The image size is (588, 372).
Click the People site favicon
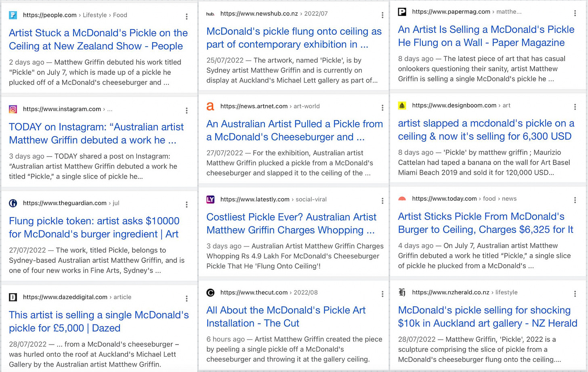(x=13, y=15)
